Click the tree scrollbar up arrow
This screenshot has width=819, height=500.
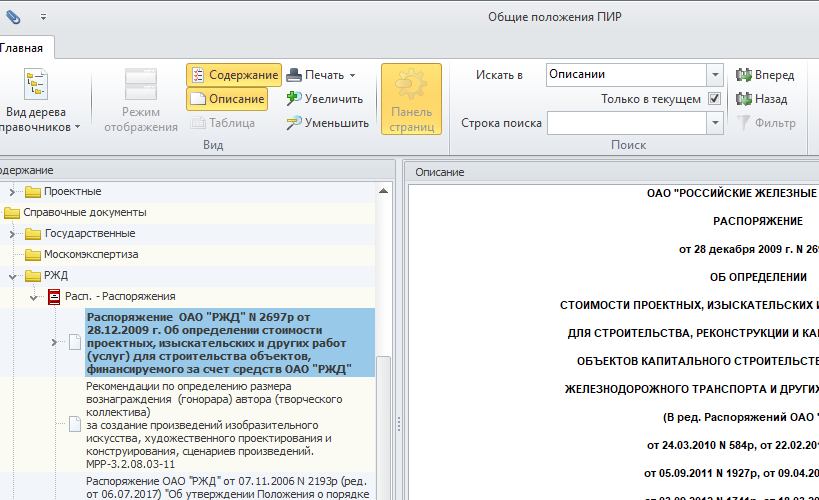pos(383,191)
